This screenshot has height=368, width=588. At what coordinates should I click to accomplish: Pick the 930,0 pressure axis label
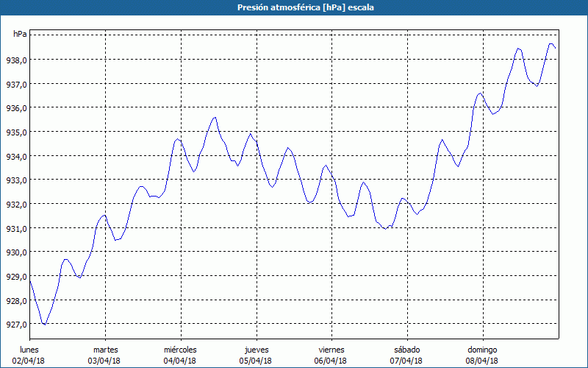click(18, 252)
